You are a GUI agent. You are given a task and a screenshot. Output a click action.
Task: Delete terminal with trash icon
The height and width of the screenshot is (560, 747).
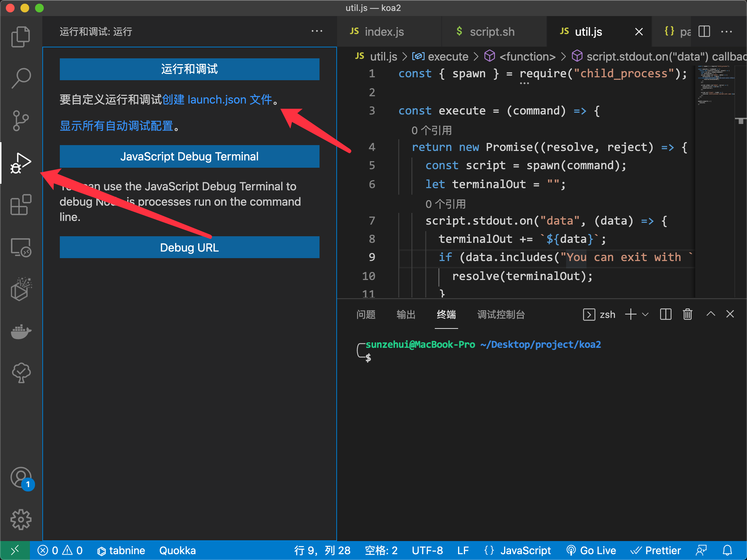[x=688, y=314]
